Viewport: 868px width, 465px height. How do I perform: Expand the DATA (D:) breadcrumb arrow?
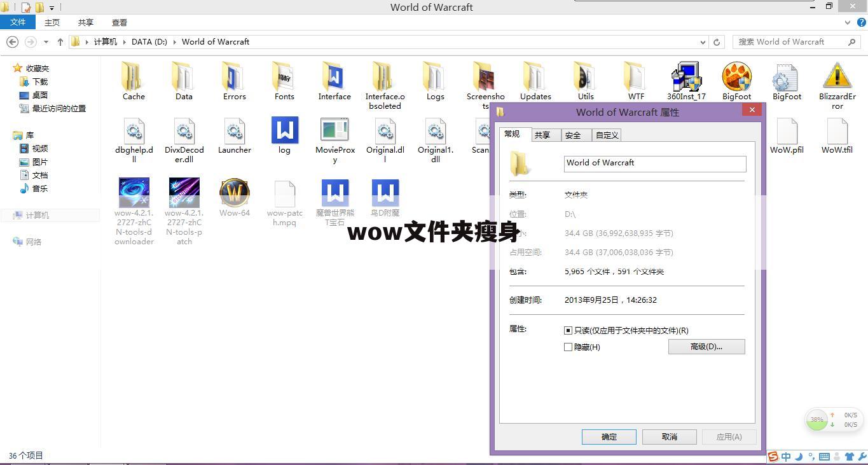[x=174, y=42]
